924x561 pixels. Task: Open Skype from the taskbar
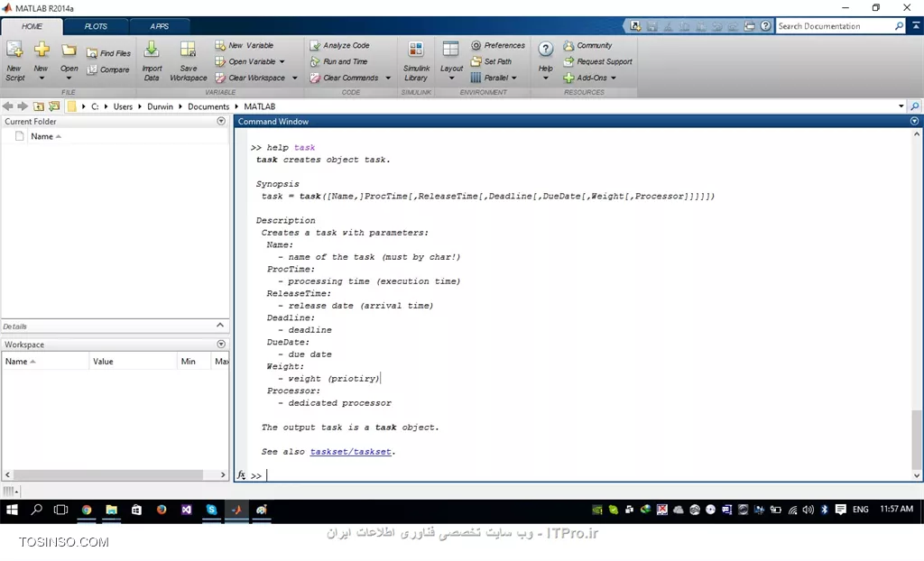click(211, 510)
